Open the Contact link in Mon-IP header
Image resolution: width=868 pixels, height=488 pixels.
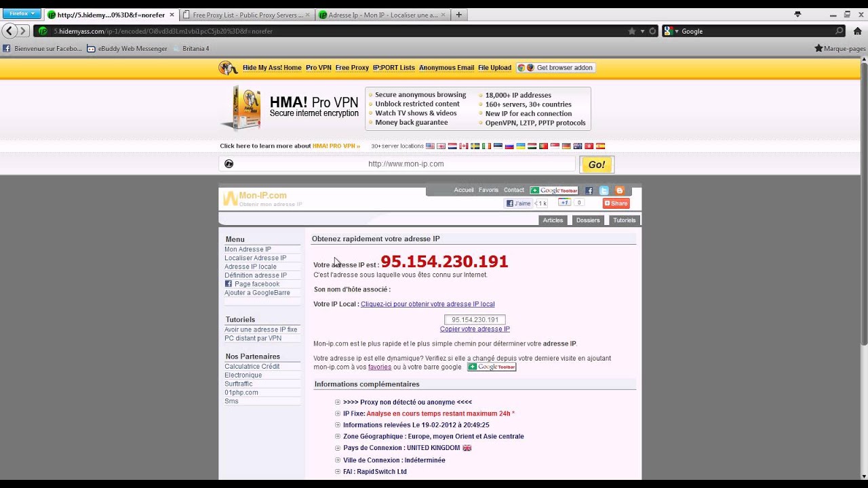pos(514,190)
